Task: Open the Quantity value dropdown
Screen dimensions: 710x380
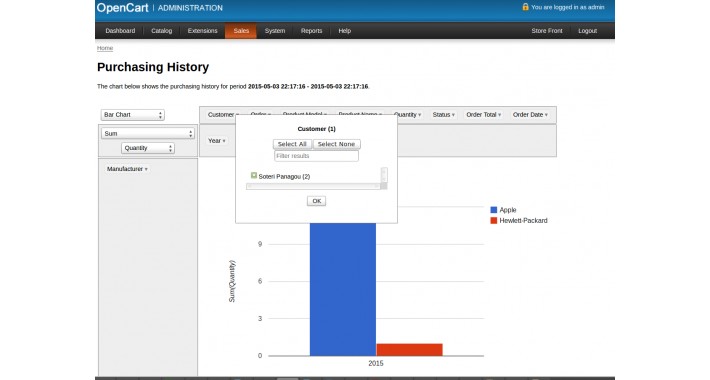Action: [x=148, y=148]
